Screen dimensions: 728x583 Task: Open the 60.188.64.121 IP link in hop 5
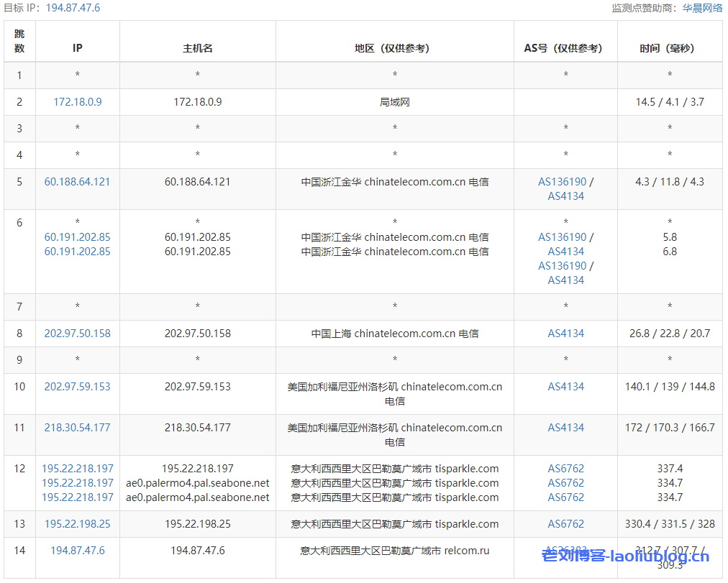coord(78,182)
